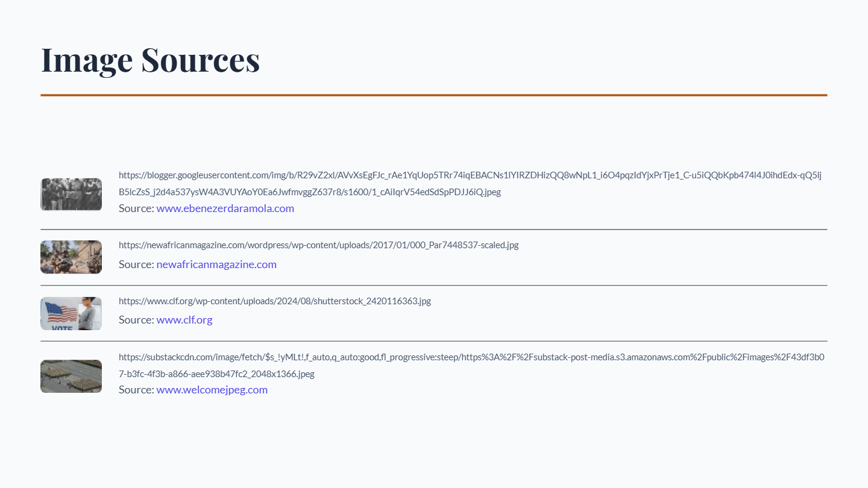868x488 pixels.
Task: Select the newafricanmagazine.com wordpress upload URL
Action: (319, 245)
